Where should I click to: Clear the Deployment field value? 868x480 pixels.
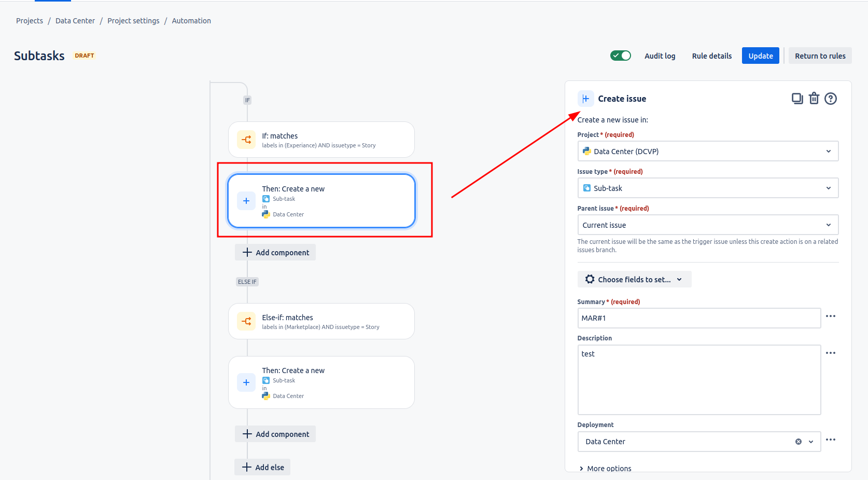(x=798, y=442)
